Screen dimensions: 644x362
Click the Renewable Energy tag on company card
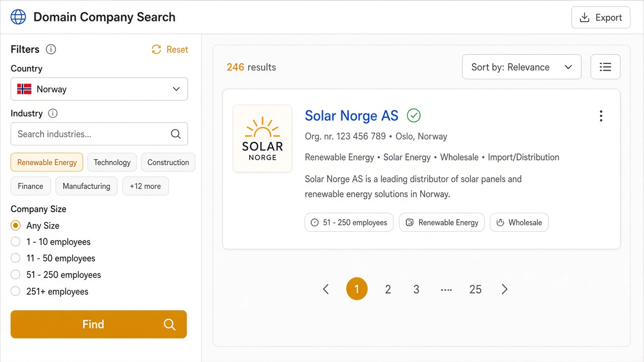(442, 222)
